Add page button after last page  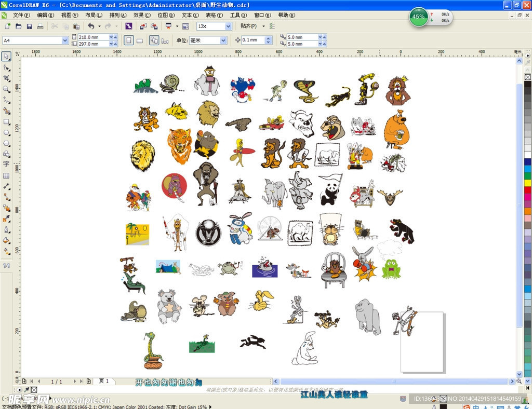[x=89, y=381]
